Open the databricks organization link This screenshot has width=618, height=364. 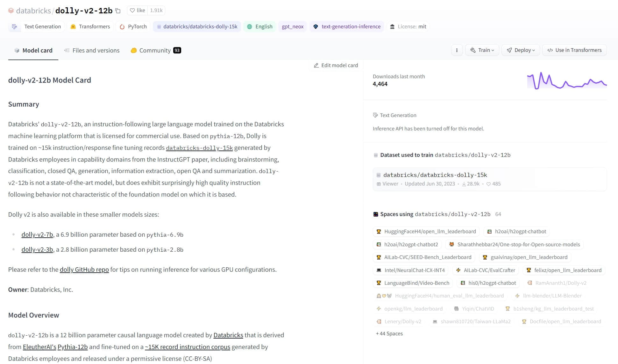point(33,11)
